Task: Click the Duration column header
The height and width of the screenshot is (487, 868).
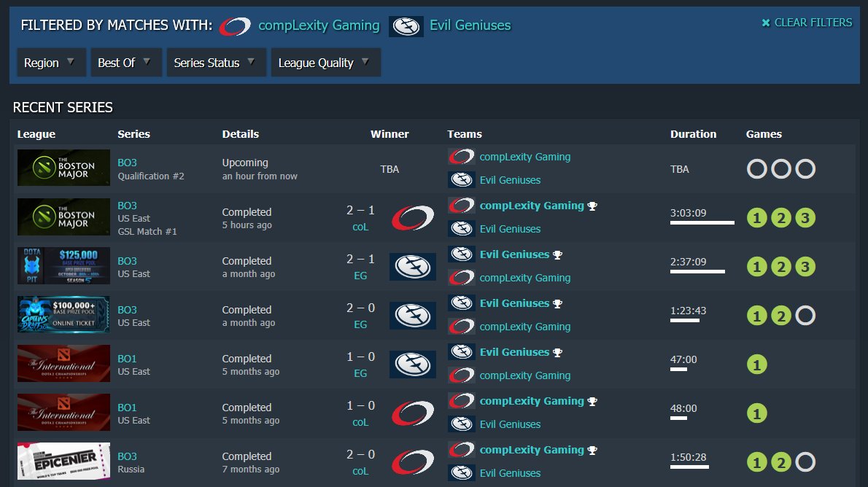Action: (693, 134)
